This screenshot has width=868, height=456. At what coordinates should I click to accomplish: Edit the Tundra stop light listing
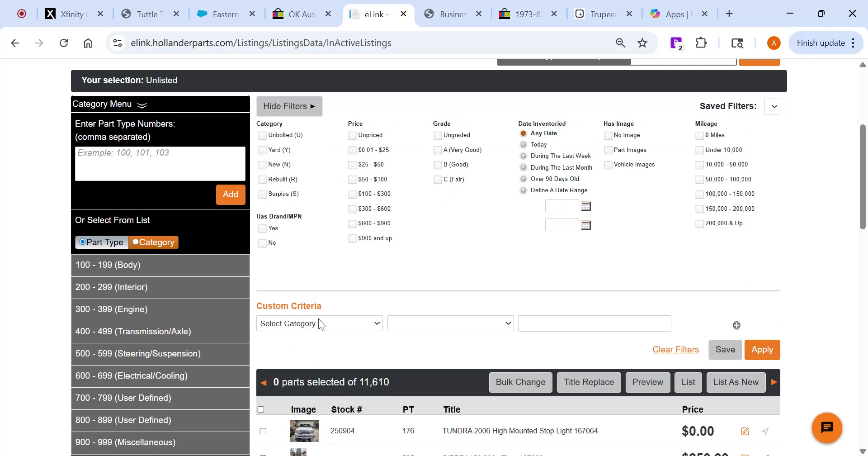(744, 431)
